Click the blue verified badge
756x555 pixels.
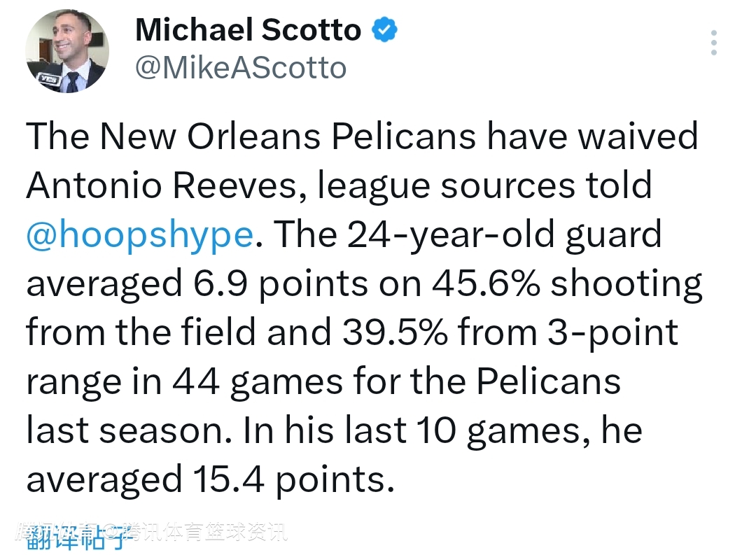click(x=384, y=29)
